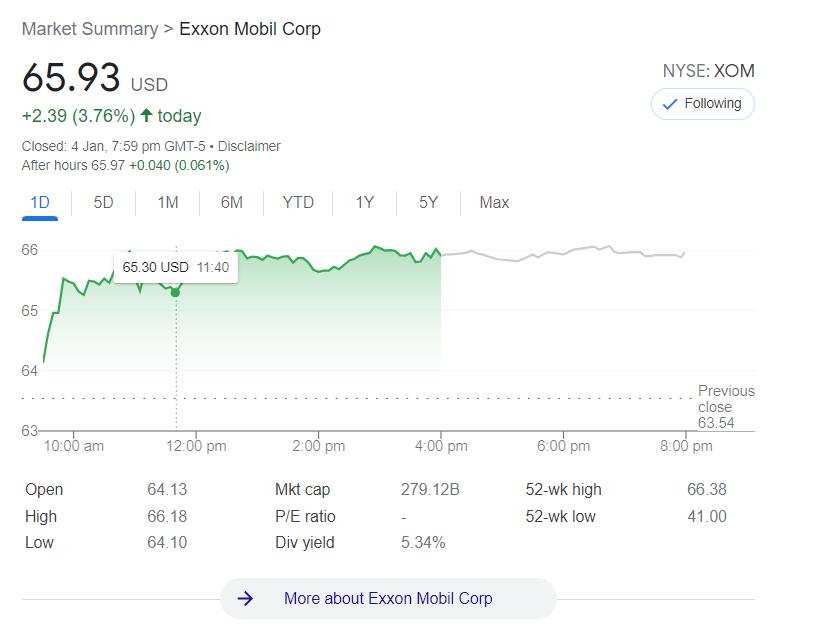The height and width of the screenshot is (636, 822).
Task: Click the green up arrow next to today
Action: point(146,115)
